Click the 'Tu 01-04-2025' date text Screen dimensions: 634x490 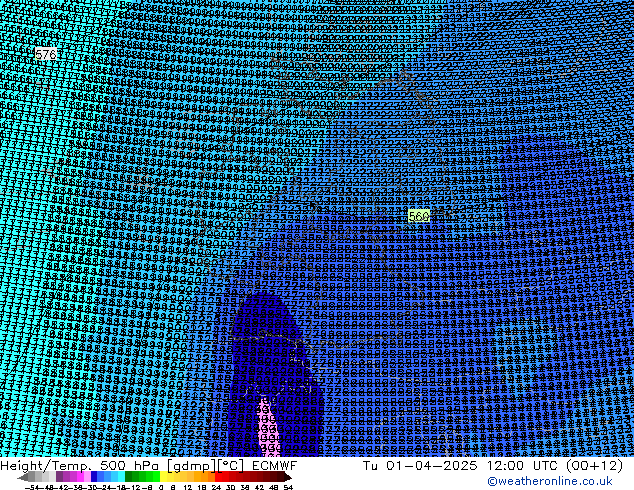click(x=420, y=465)
